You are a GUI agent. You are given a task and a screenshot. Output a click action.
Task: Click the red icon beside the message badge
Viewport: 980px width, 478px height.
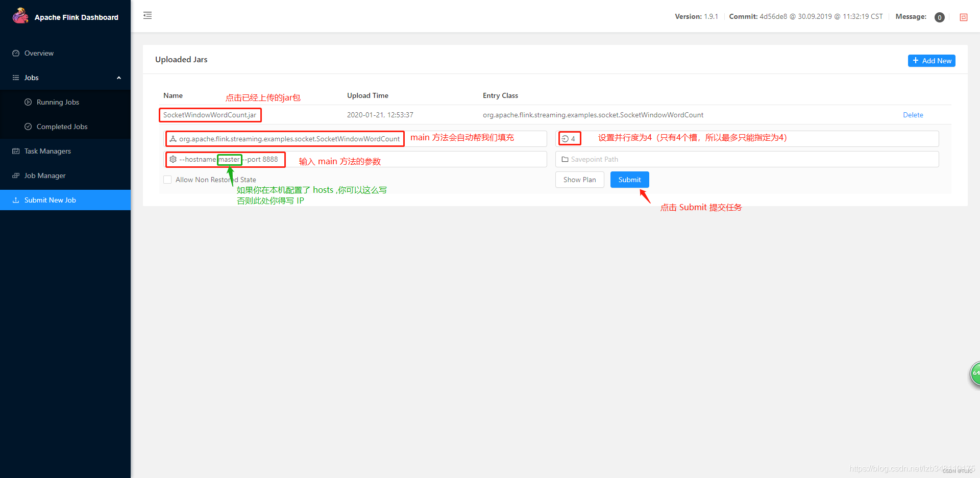click(x=964, y=17)
